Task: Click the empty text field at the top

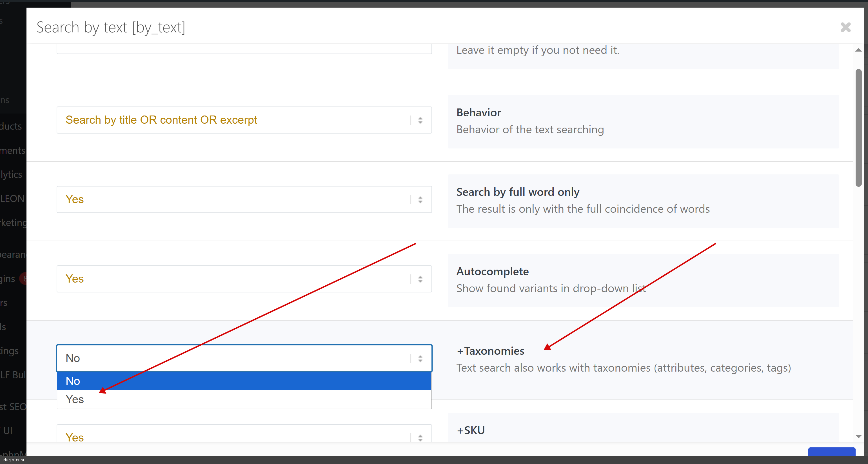Action: click(244, 49)
